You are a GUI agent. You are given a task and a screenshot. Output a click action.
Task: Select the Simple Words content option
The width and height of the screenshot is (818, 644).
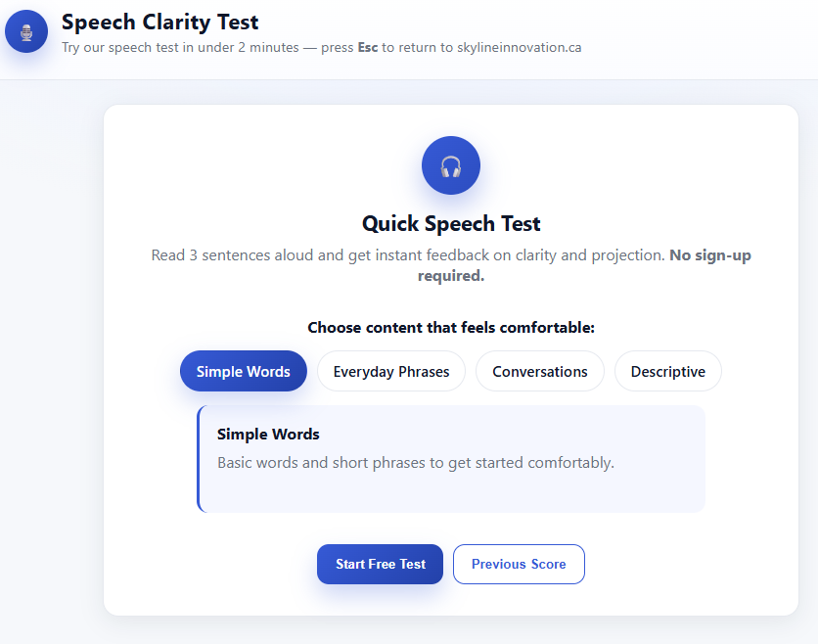tap(244, 372)
